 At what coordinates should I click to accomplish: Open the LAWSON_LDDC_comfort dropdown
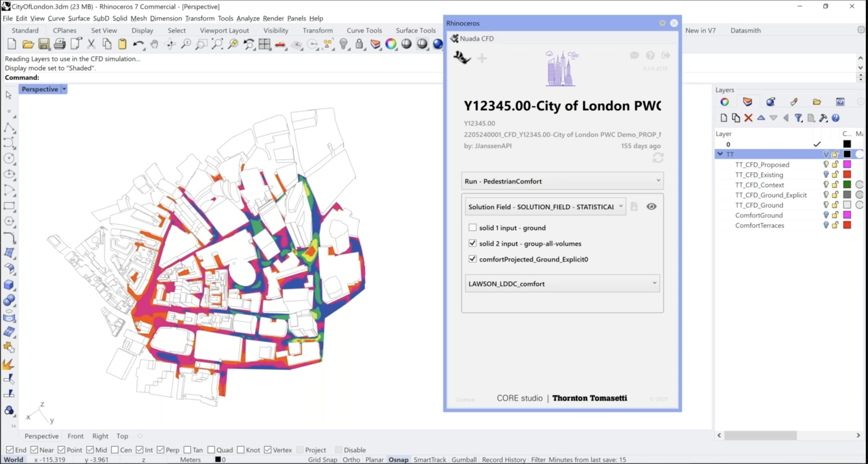click(562, 284)
